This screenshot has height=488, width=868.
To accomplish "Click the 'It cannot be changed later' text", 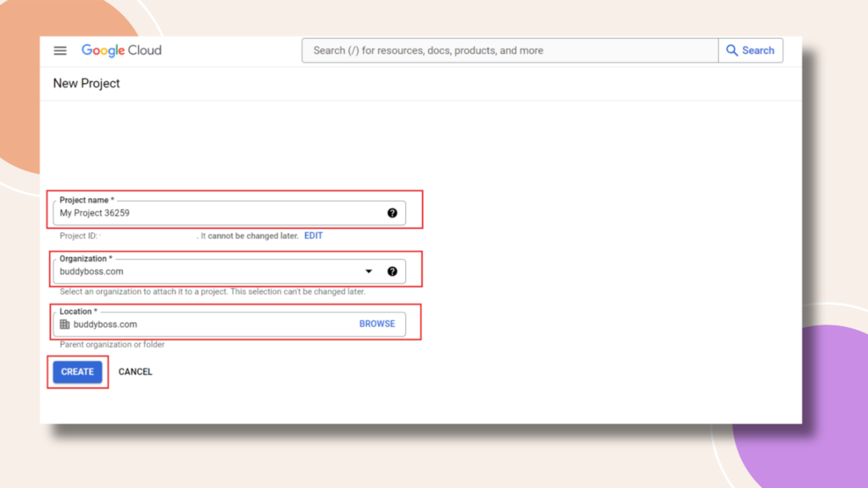I will pos(249,236).
